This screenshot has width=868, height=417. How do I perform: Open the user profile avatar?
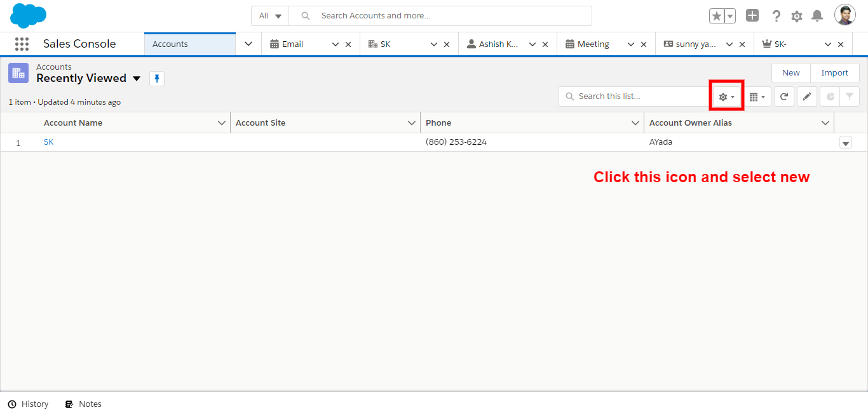(845, 15)
